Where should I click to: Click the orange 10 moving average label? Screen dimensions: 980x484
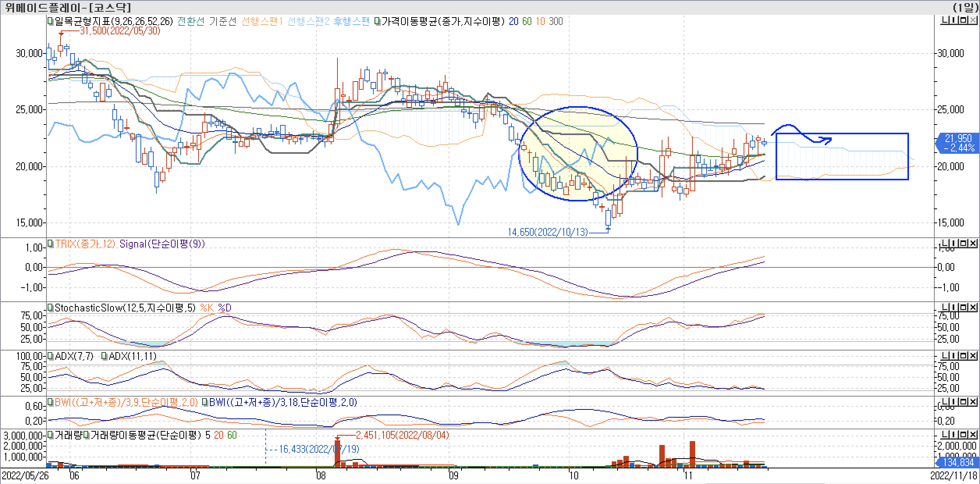(540, 21)
